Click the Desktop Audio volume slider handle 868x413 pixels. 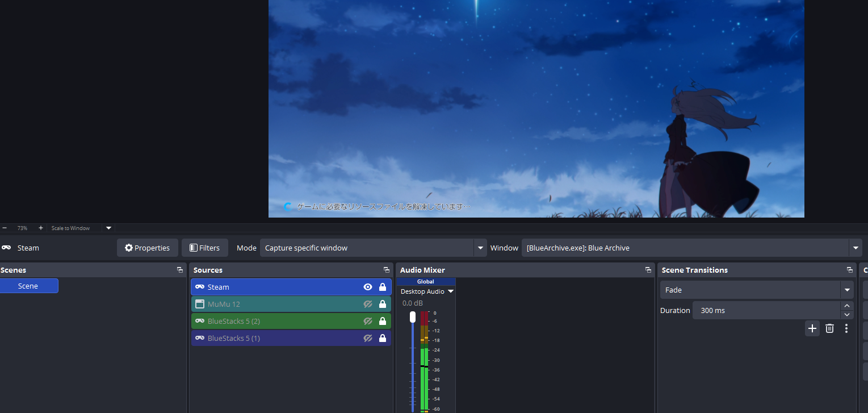click(x=413, y=317)
